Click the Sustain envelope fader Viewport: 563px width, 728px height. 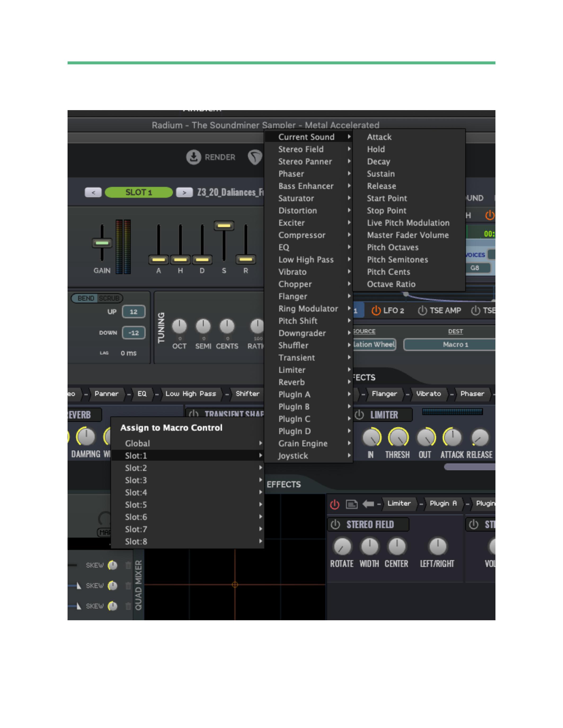(x=224, y=226)
